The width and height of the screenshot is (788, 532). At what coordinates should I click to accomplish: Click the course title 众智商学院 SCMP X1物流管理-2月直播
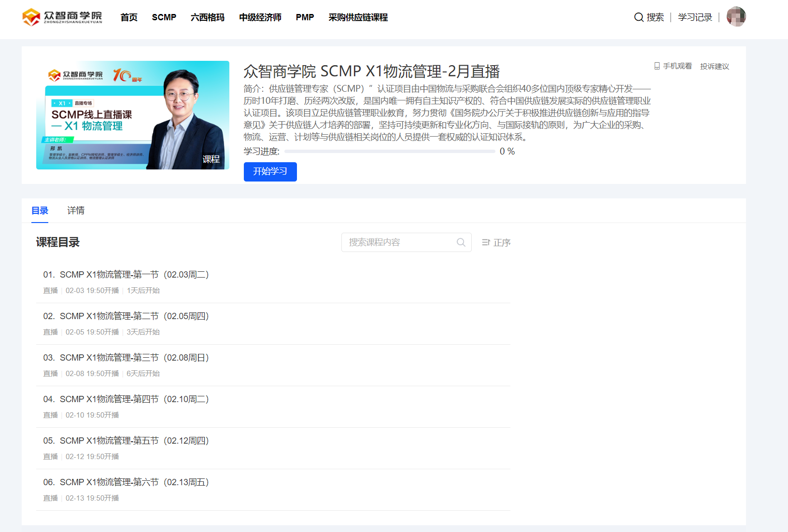click(x=372, y=71)
